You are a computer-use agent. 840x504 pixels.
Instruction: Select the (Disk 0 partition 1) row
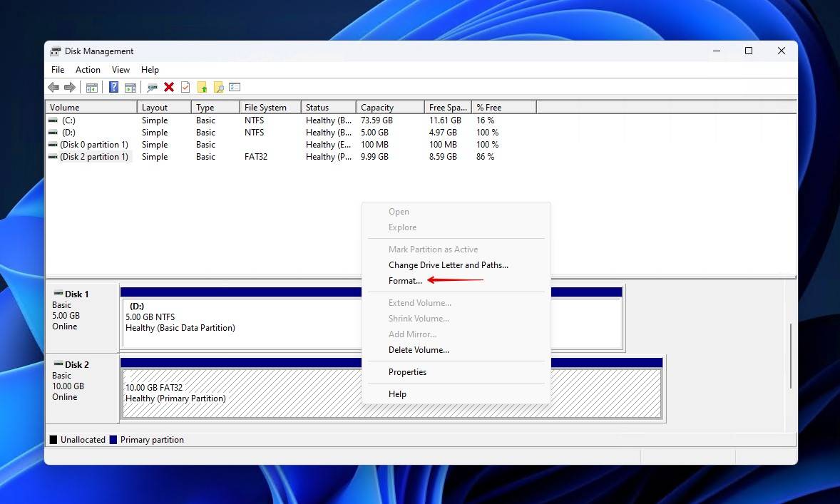pos(291,145)
